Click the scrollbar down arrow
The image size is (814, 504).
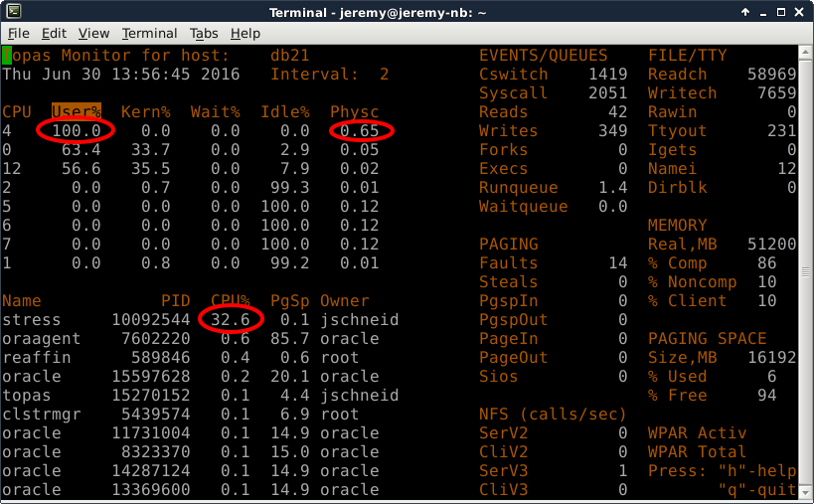(805, 492)
